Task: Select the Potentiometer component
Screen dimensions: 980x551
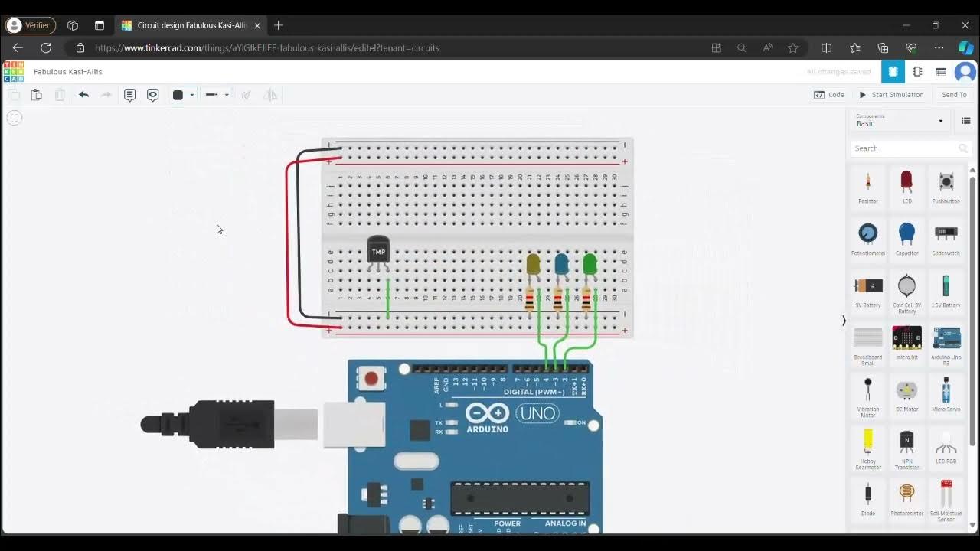Action: tap(867, 238)
